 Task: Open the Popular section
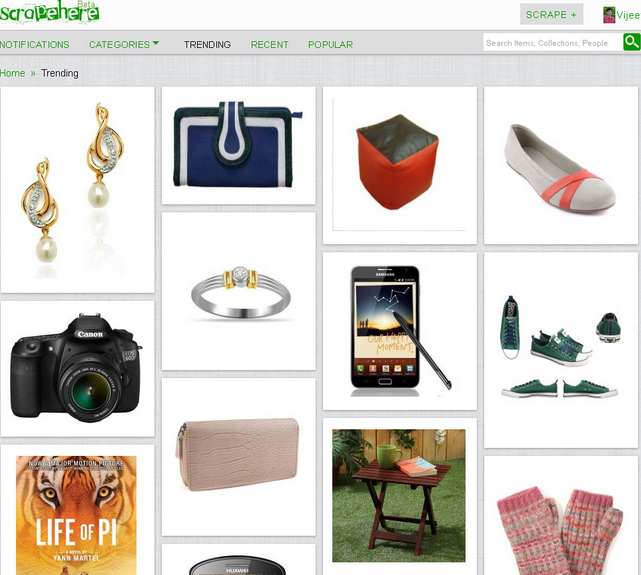click(x=330, y=45)
